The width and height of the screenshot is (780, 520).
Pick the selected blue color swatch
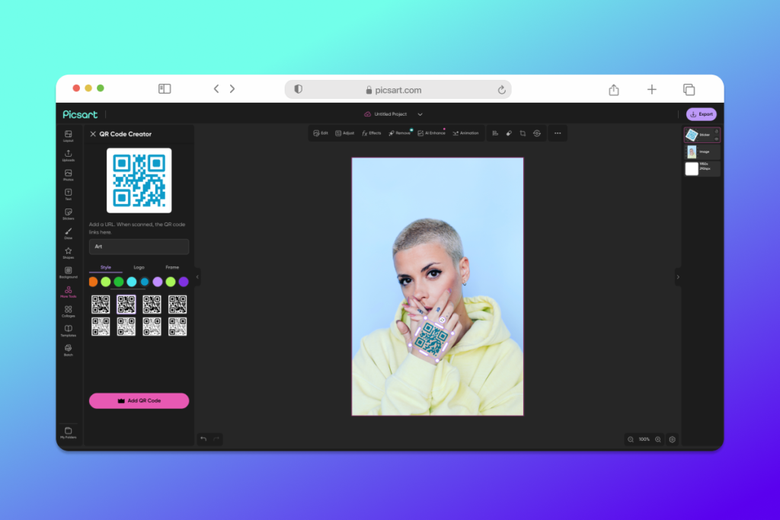(x=145, y=282)
